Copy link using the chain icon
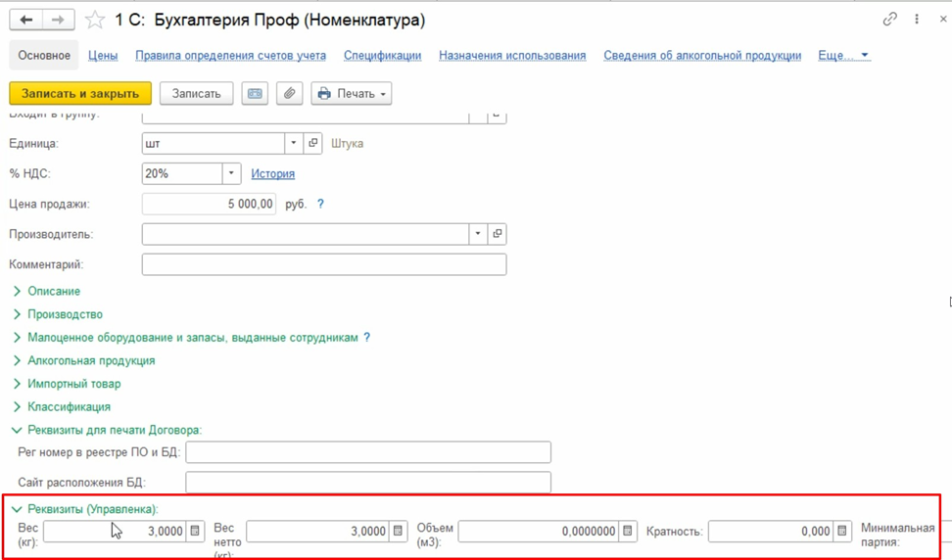952x560 pixels. click(x=889, y=20)
